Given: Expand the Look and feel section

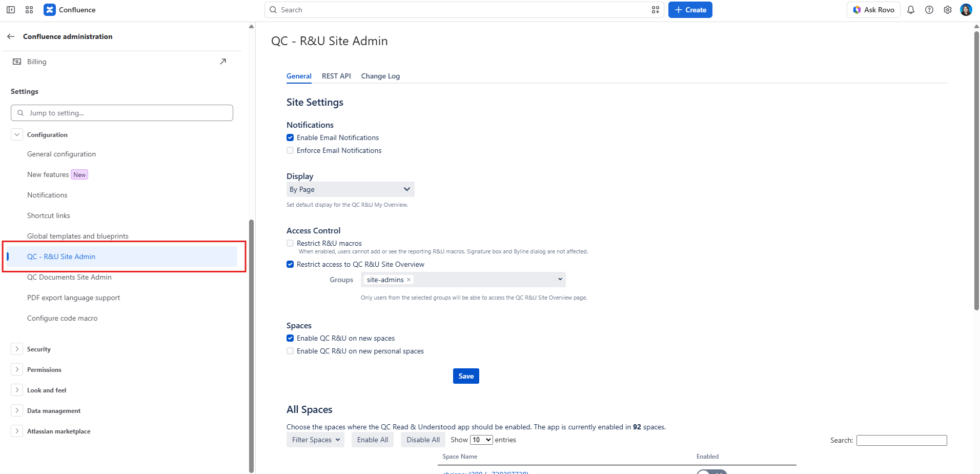Looking at the screenshot, I should (x=17, y=390).
